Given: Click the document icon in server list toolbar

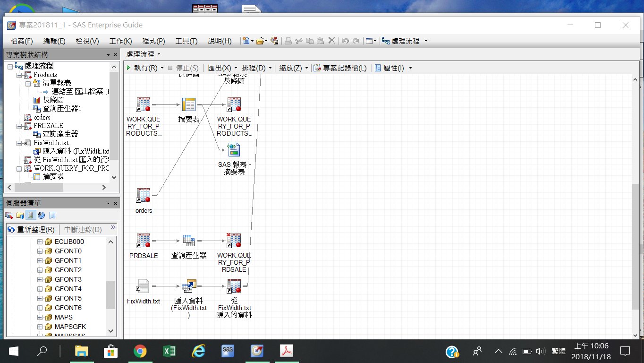Looking at the screenshot, I should tap(52, 215).
